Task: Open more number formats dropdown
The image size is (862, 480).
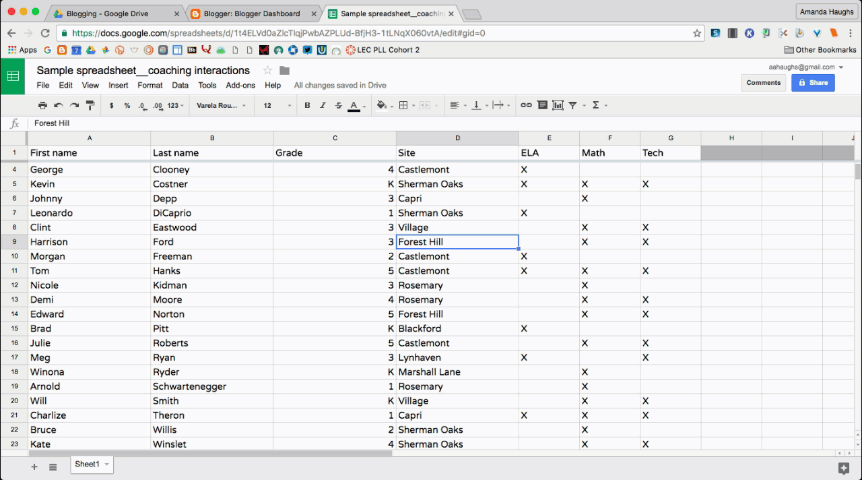Action: pos(175,106)
